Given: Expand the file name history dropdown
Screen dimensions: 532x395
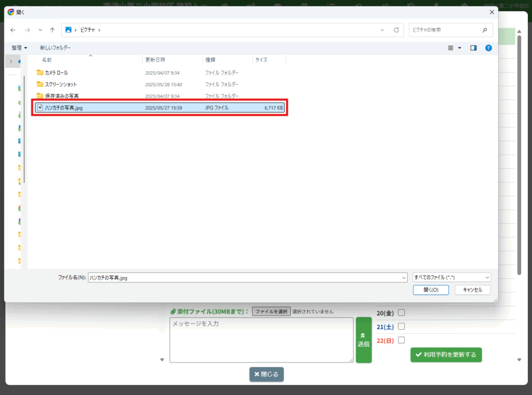Looking at the screenshot, I should pyautogui.click(x=404, y=278).
